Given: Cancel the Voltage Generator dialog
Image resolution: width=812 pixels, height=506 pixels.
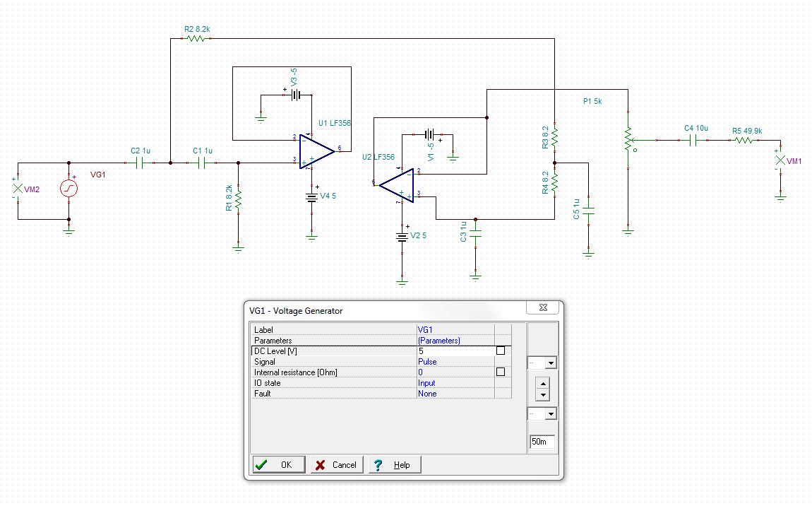Looking at the screenshot, I should [337, 464].
